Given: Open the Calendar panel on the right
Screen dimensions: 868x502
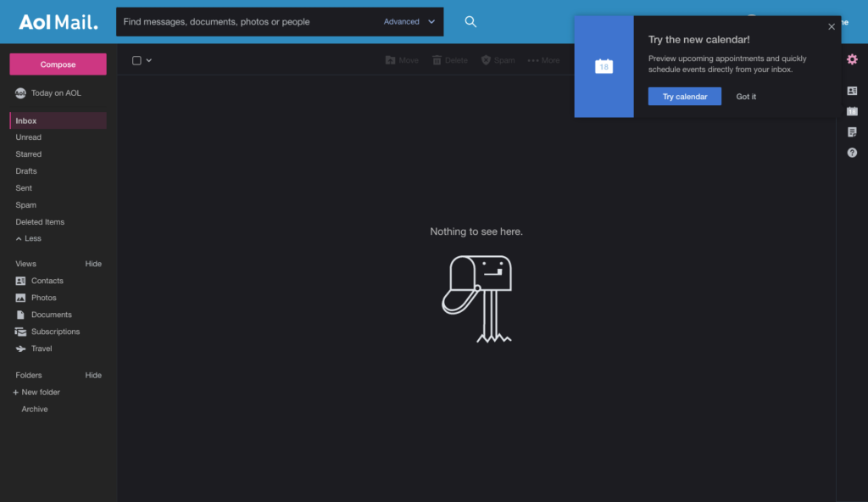Looking at the screenshot, I should [x=852, y=111].
